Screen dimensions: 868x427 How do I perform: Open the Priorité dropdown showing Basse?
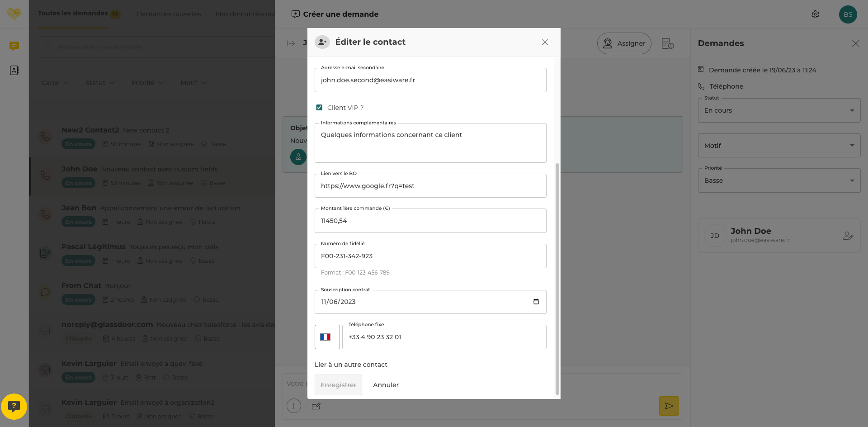click(x=778, y=180)
